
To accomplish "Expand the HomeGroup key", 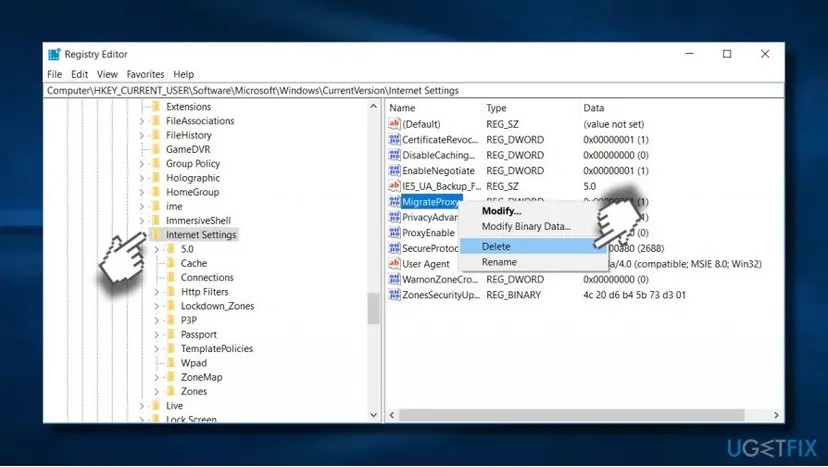I will coord(142,192).
